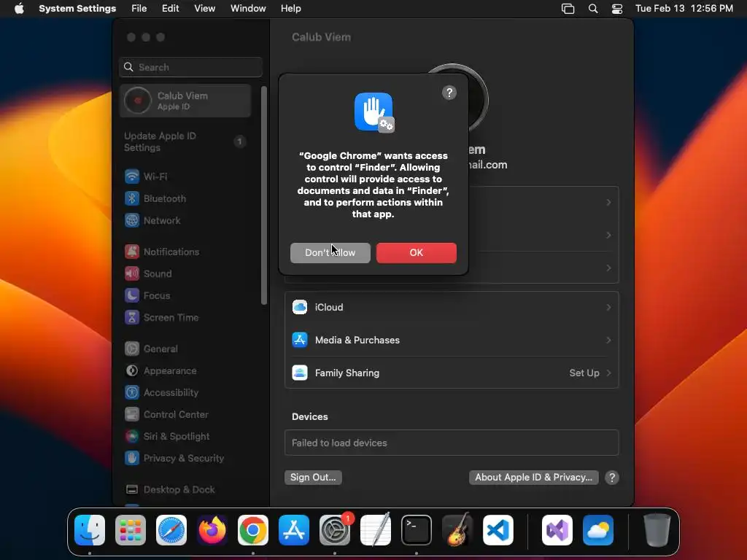
Task: Open the System Settings menu
Action: point(77,9)
